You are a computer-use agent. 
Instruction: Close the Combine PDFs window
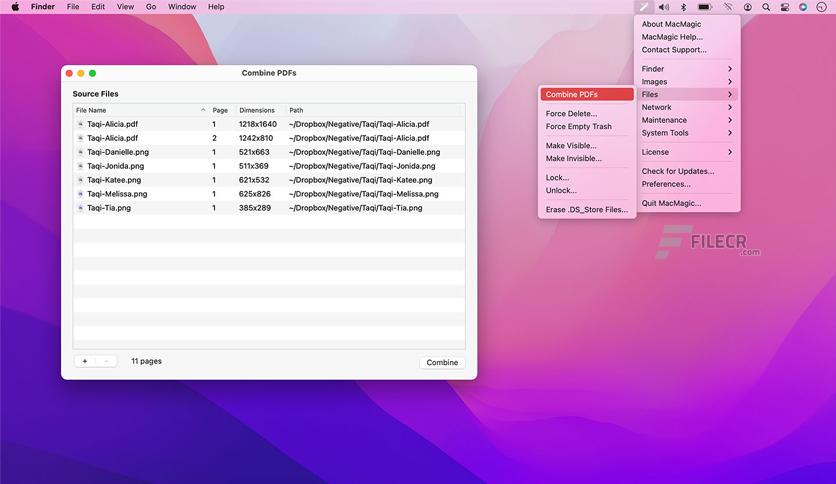[x=69, y=73]
